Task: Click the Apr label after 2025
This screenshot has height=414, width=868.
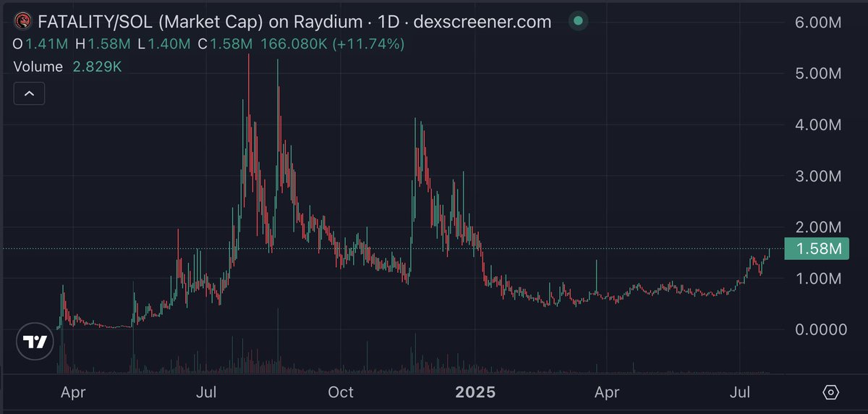Action: click(x=606, y=393)
